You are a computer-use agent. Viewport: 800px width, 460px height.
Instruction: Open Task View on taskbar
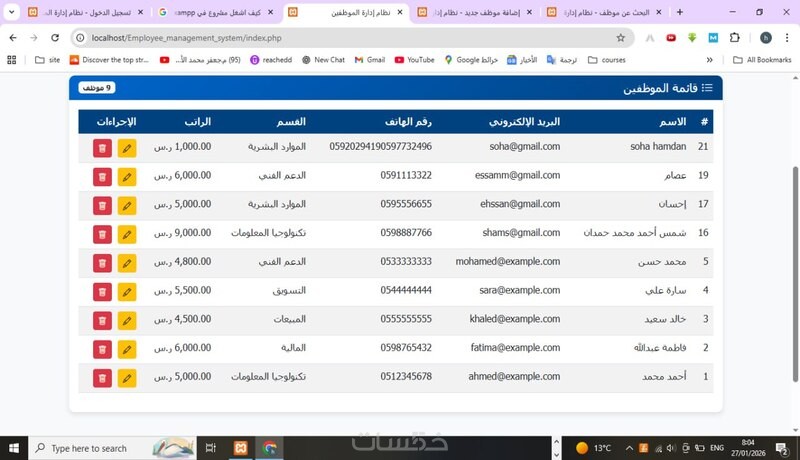pos(210,448)
